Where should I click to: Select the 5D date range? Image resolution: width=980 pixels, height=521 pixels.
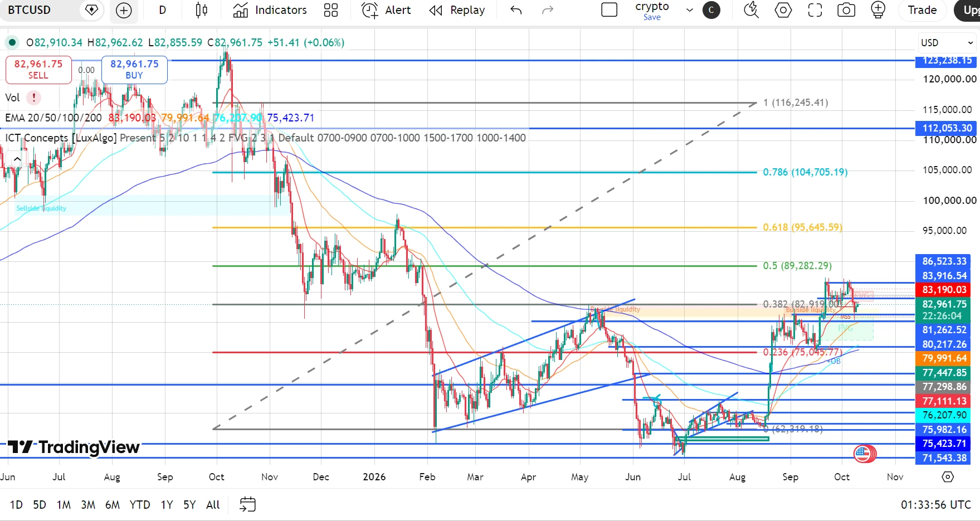(40, 505)
